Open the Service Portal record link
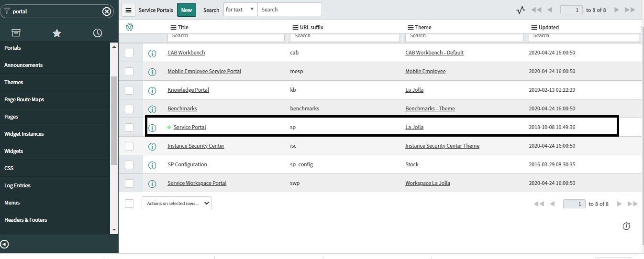This screenshot has width=644, height=259. tap(189, 127)
